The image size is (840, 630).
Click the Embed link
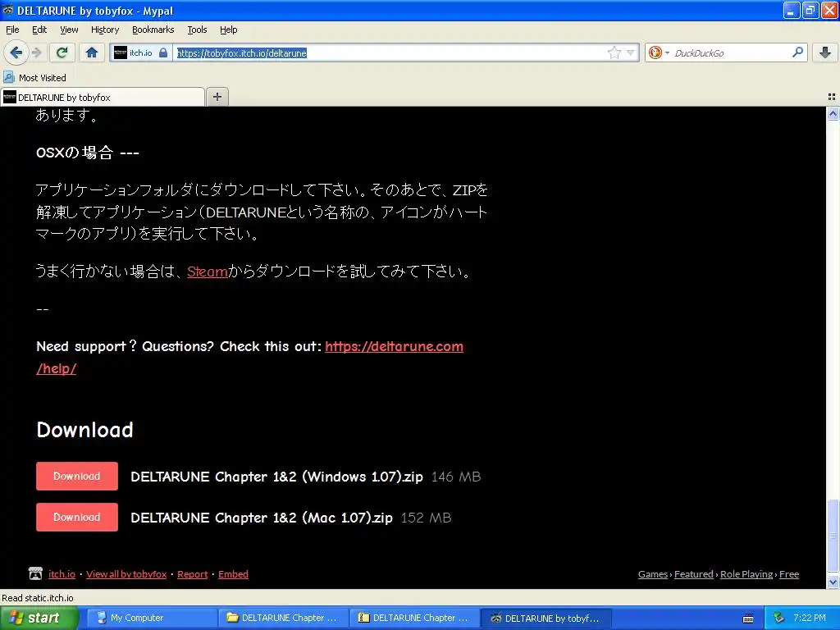pos(233,573)
